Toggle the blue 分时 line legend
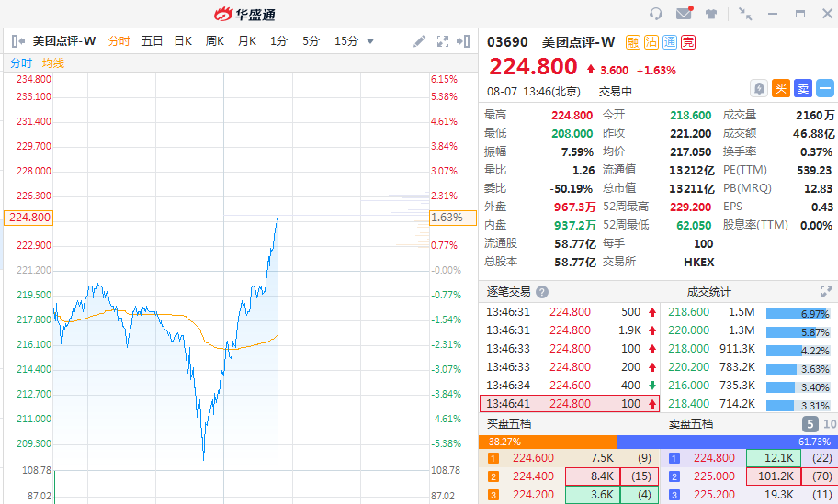This screenshot has width=838, height=504. (21, 63)
